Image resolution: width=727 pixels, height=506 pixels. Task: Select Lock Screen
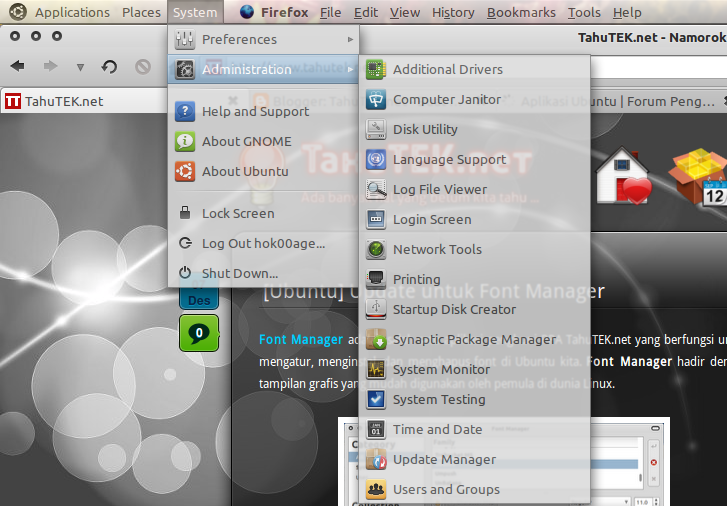[x=238, y=214]
